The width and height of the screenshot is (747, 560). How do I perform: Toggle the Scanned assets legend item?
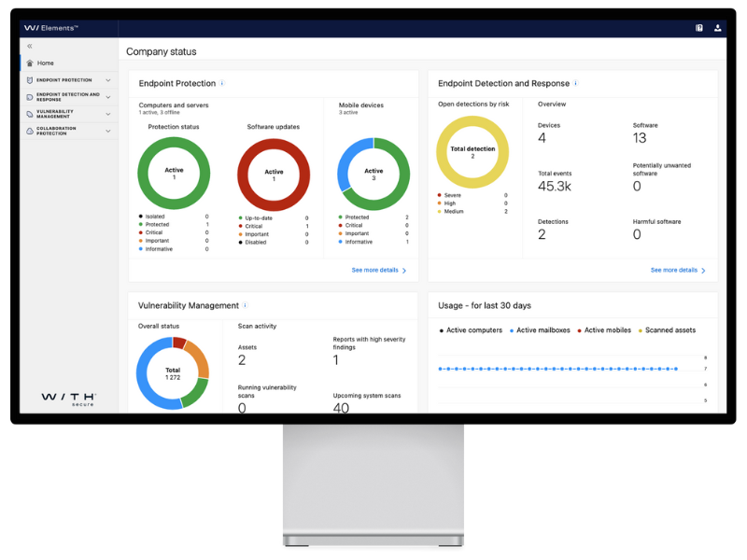pyautogui.click(x=669, y=330)
